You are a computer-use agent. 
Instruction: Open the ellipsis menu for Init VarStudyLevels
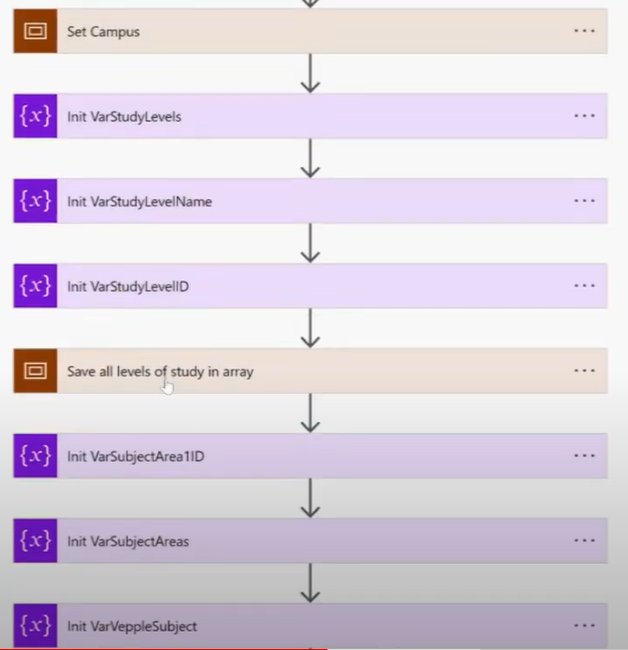(x=584, y=116)
